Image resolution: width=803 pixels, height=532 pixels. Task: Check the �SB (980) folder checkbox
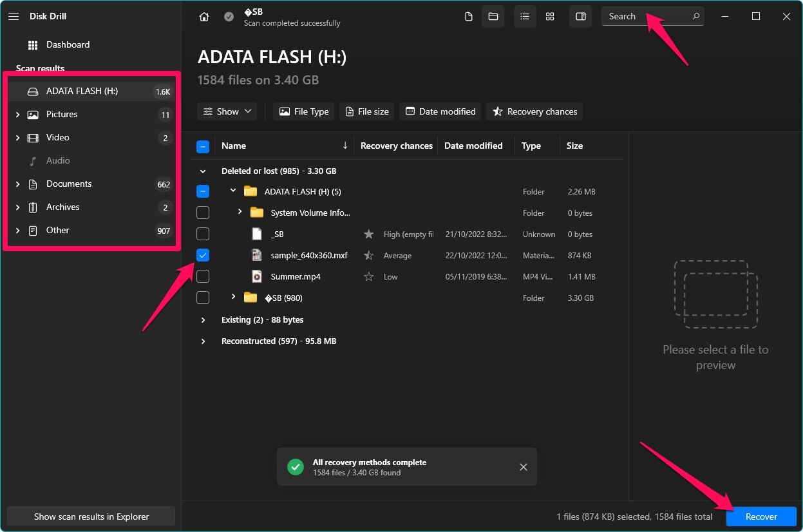pyautogui.click(x=203, y=298)
